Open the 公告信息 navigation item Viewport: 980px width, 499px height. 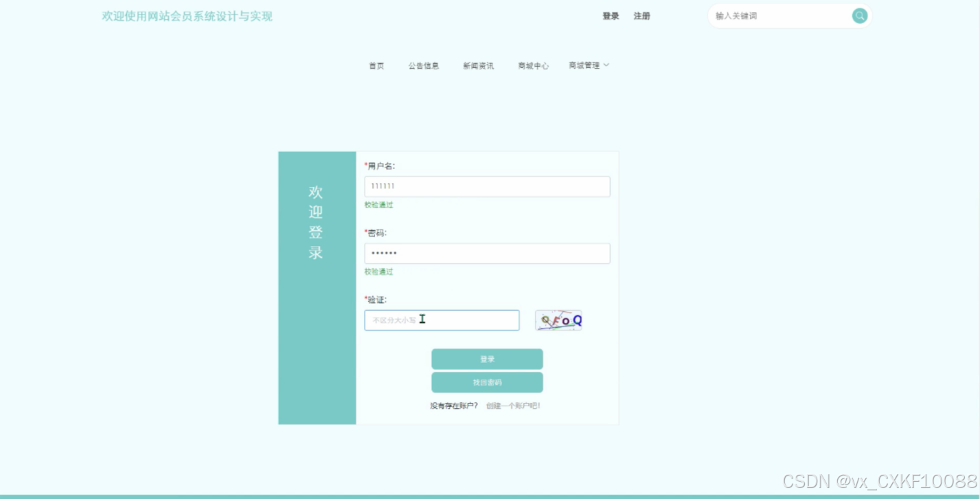coord(424,66)
